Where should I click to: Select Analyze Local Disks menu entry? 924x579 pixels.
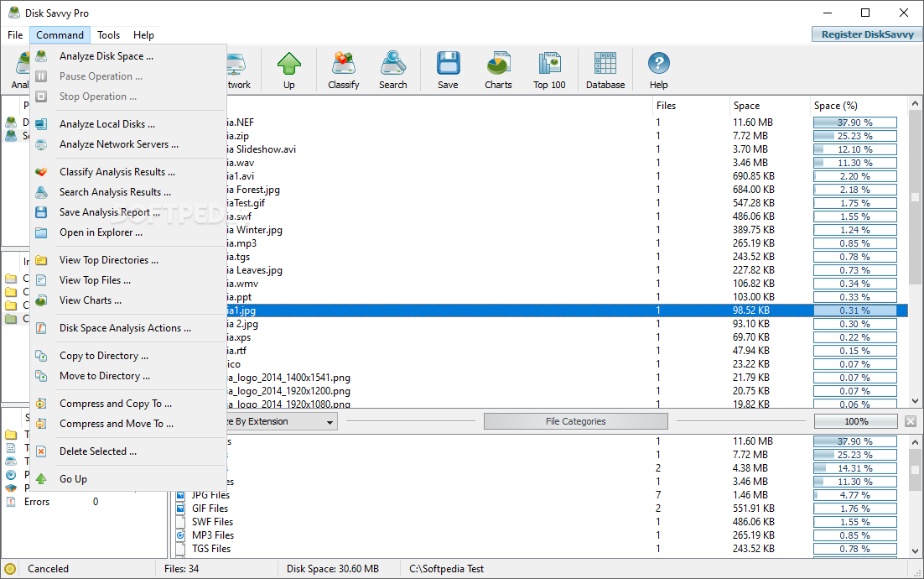[128, 124]
